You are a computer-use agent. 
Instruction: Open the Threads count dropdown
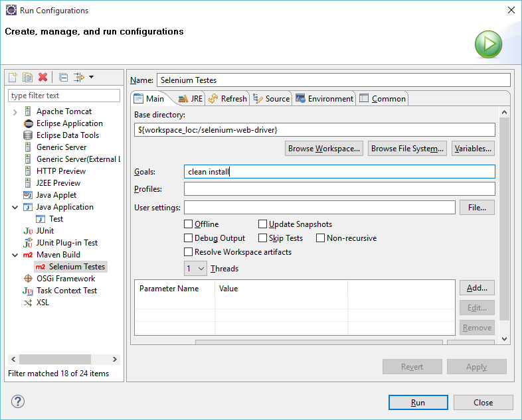coord(195,269)
